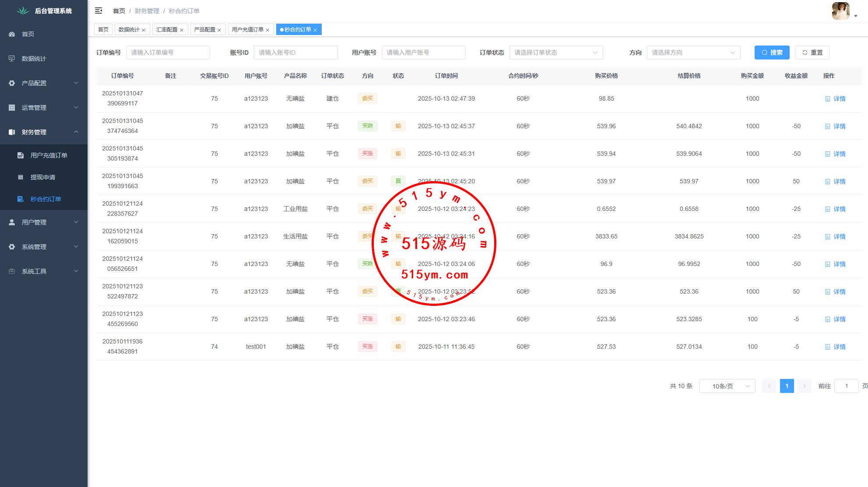Close the 汇率配置 tab
The width and height of the screenshot is (868, 487).
[x=182, y=30]
